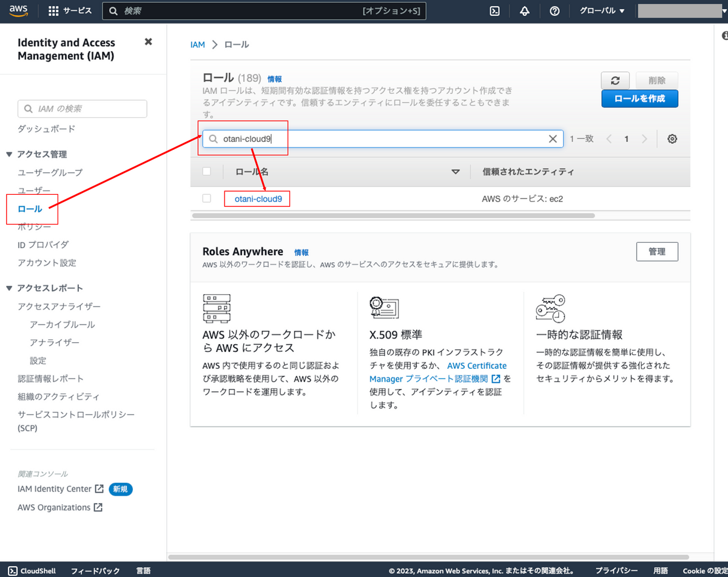Open AWS Organizations link
728x577 pixels.
tap(54, 507)
